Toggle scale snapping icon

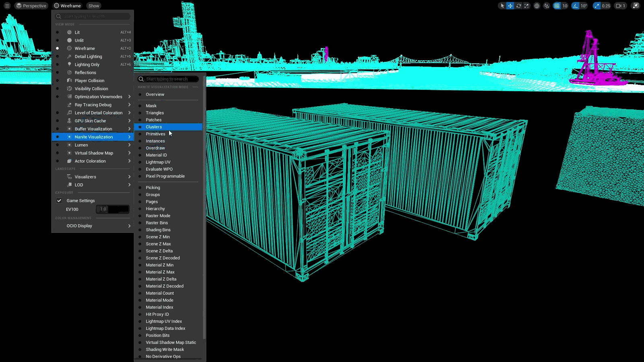point(597,6)
